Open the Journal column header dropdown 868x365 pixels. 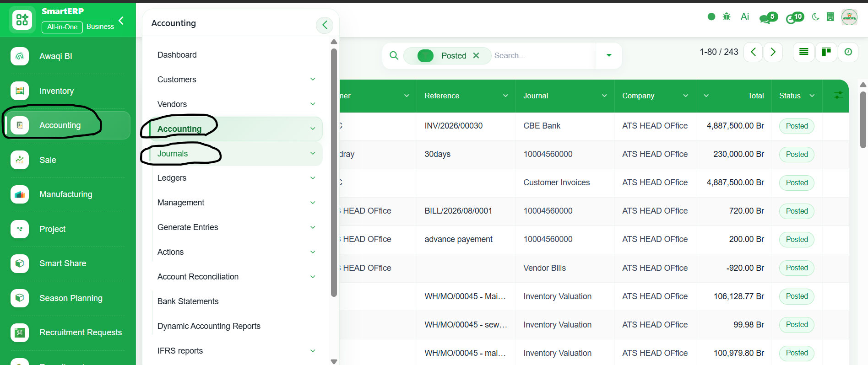click(604, 96)
